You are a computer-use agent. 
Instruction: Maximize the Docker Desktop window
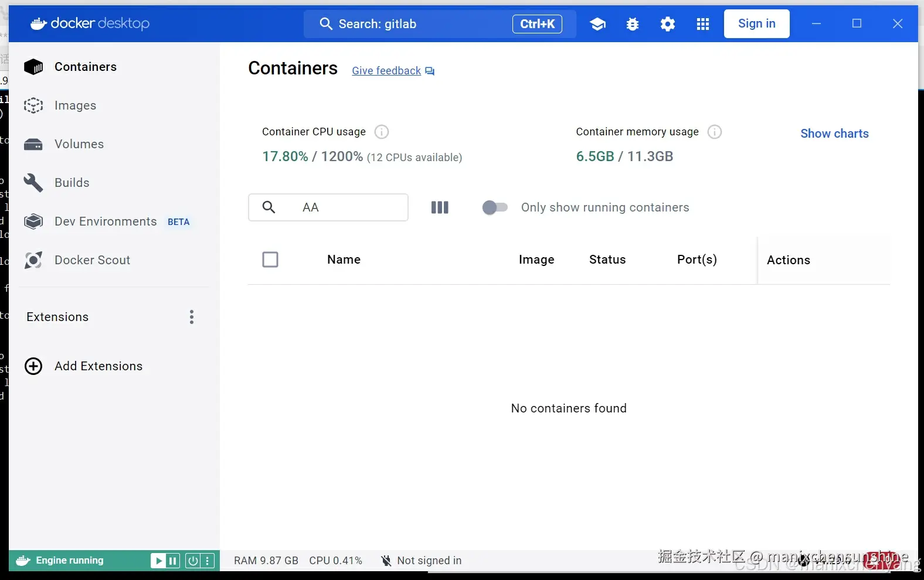point(857,23)
